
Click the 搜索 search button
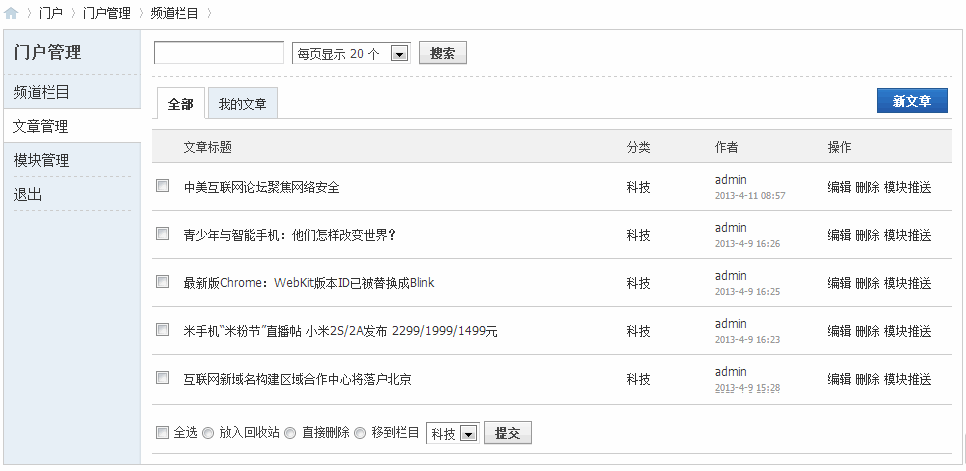pos(442,54)
